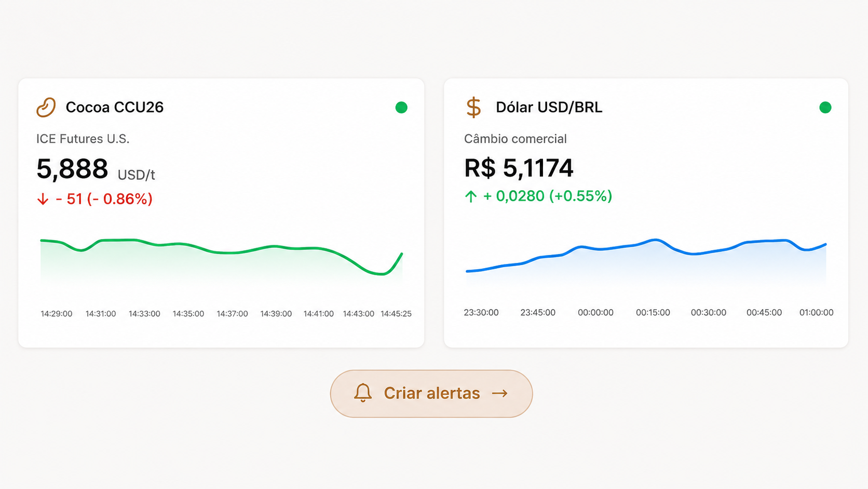Click the green cocoa price line chart

221,257
